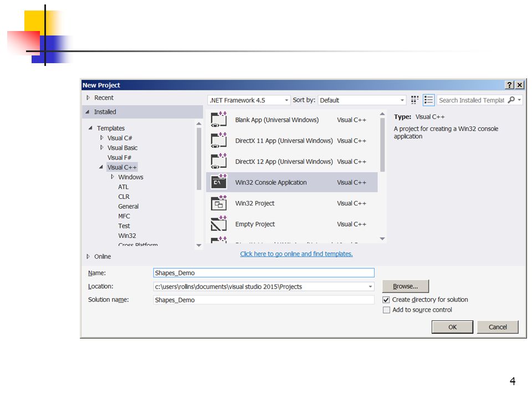Open the New Project help button
Image resolution: width=532 pixels, height=399 pixels.
[509, 85]
